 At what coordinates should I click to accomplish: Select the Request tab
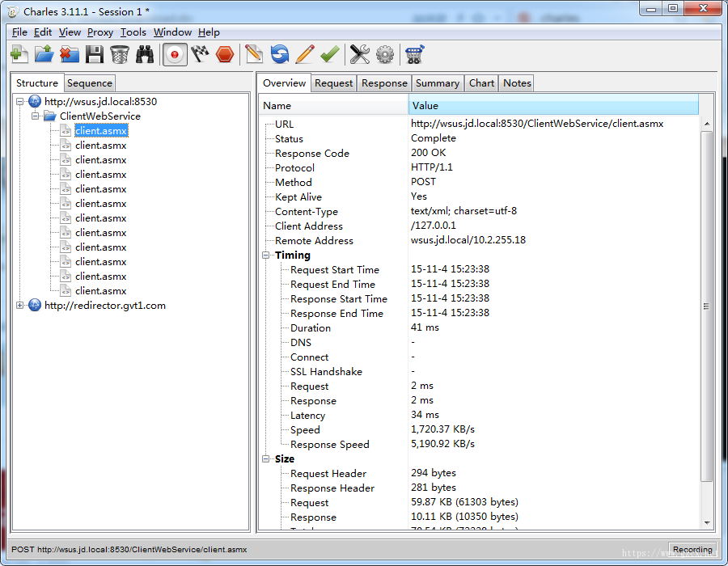click(334, 83)
